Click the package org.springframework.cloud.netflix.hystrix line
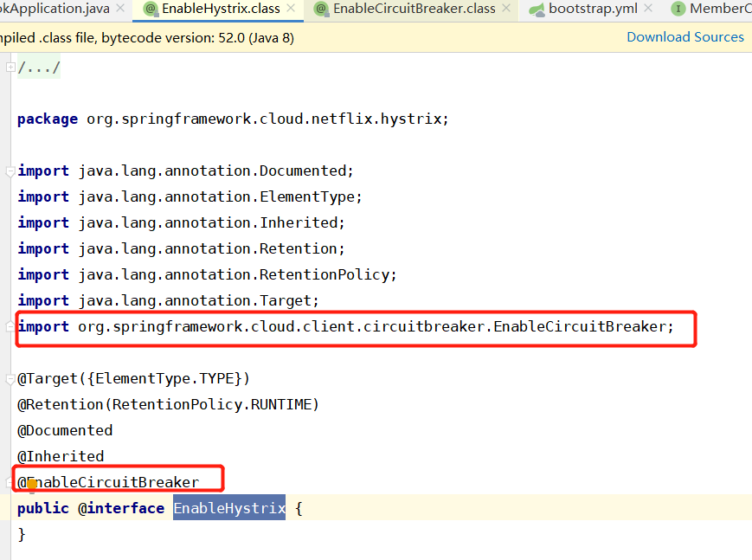The width and height of the screenshot is (752, 560). pyautogui.click(x=233, y=119)
